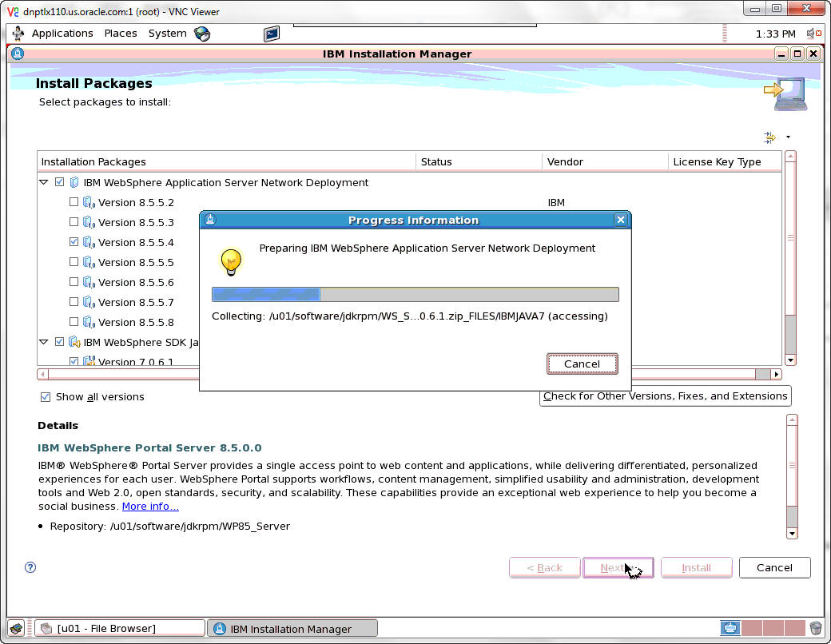Collapse the WebSphere Application Server tree node
Viewport: 831px width, 644px height.
(x=44, y=182)
